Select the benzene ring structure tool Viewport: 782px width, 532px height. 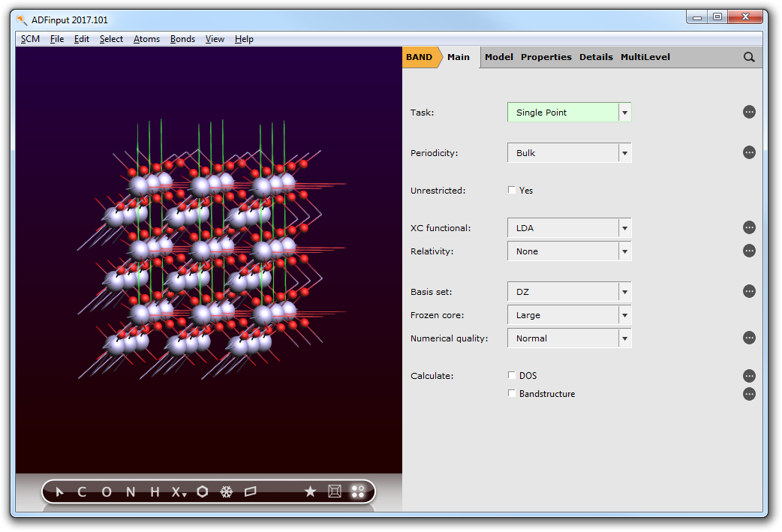pos(202,491)
